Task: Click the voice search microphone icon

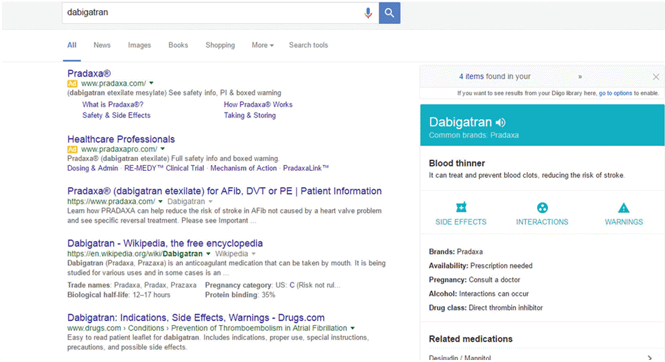Action: pyautogui.click(x=368, y=13)
